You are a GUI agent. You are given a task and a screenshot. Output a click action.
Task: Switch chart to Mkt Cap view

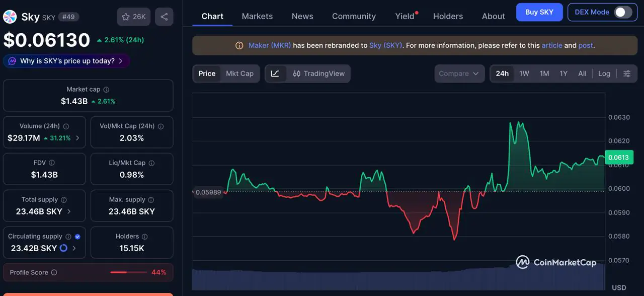click(x=239, y=73)
